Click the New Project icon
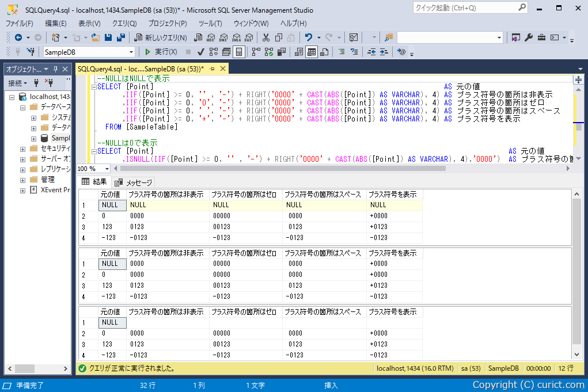 55,37
